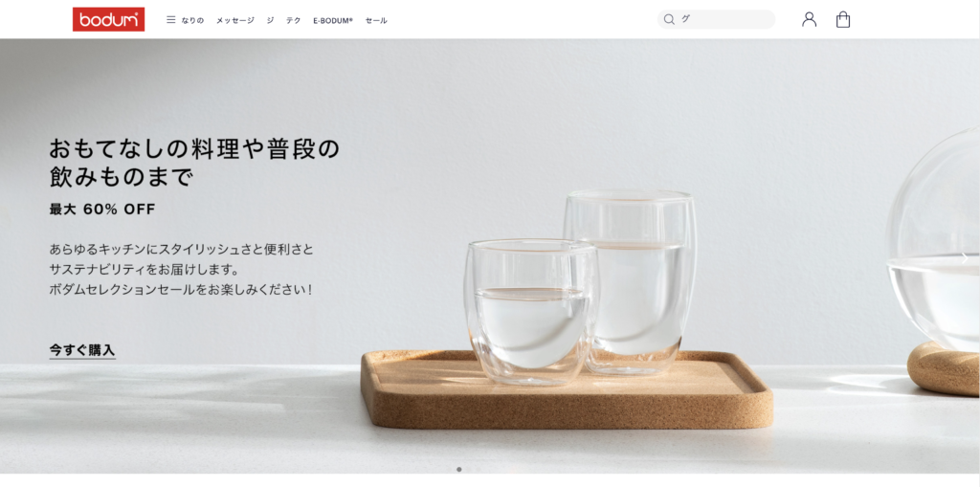Image resolution: width=980 pixels, height=487 pixels.
Task: Click the double-wall glasses on cork tray
Action: tap(568, 311)
